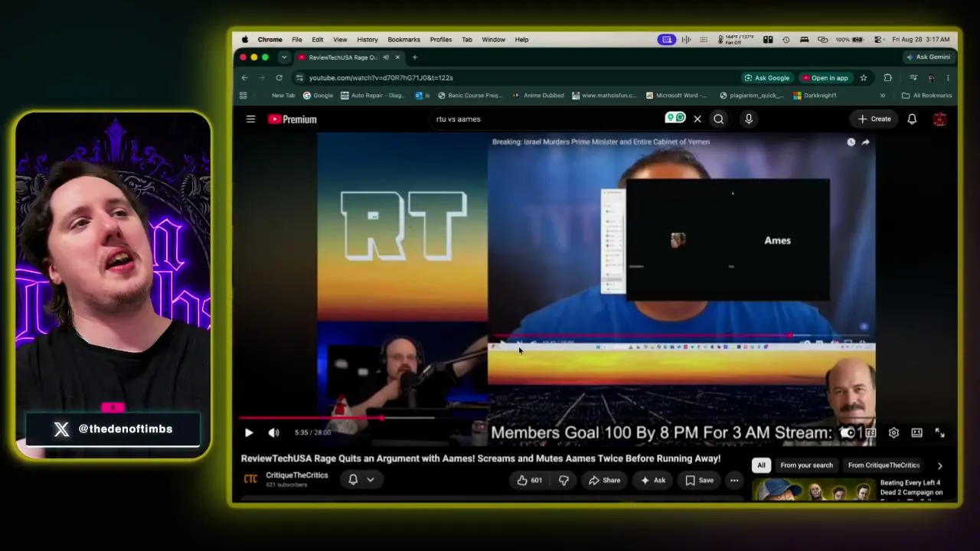Screen dimensions: 980x551
Task: Open Chrome extensions puzzle icon
Action: (888, 77)
